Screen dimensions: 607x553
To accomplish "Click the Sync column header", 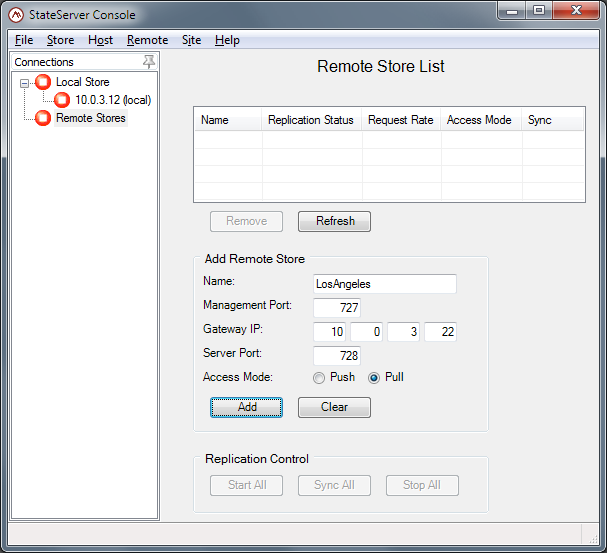I will tap(552, 120).
